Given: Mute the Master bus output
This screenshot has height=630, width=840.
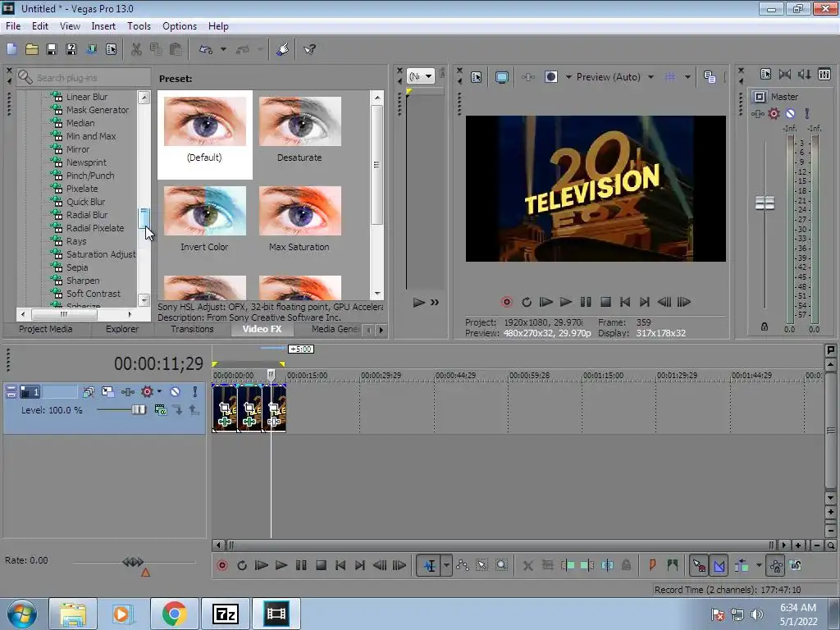Looking at the screenshot, I should 790,113.
